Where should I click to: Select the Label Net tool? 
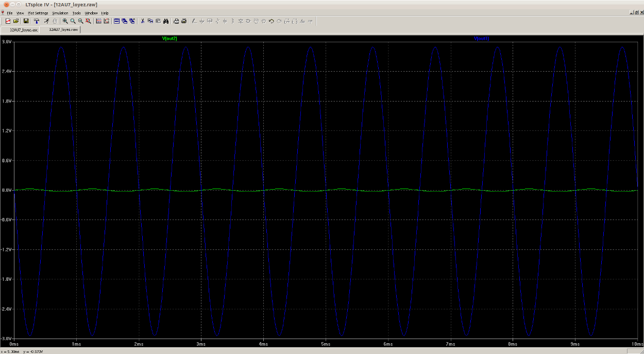pos(210,21)
